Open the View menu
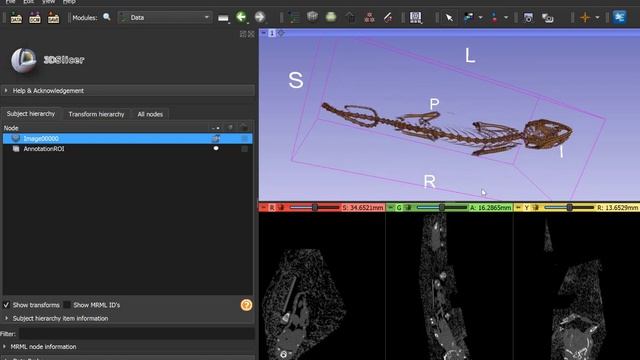The height and width of the screenshot is (360, 640). 48,2
